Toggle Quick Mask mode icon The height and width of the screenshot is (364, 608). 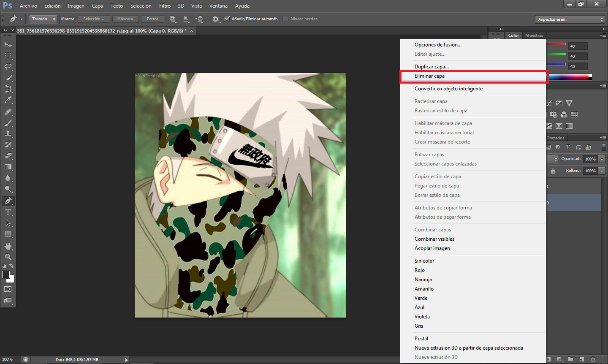[8, 289]
